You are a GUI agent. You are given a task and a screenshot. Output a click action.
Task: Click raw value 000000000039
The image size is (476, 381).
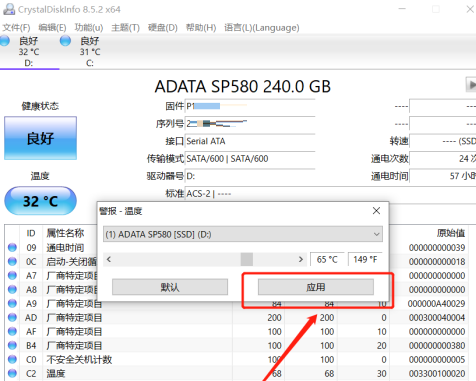(437, 248)
